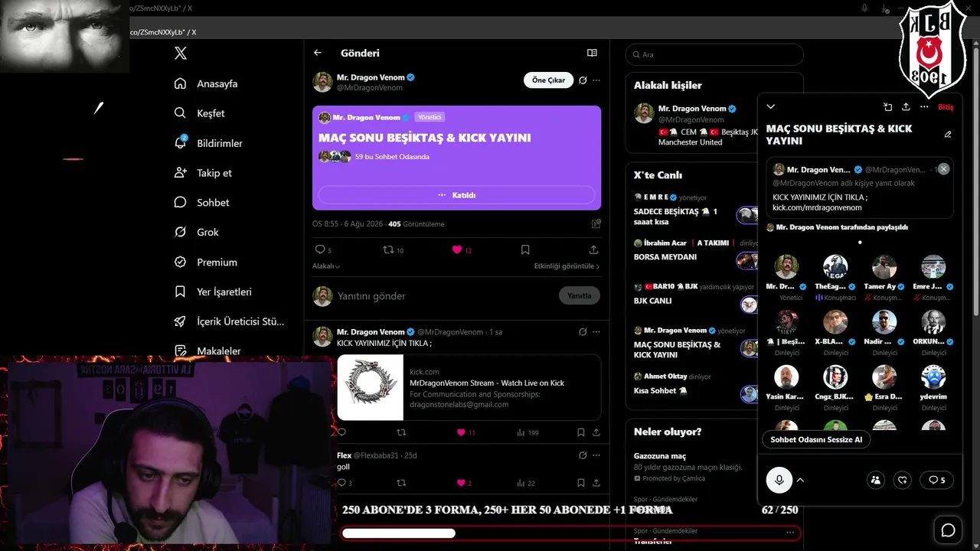Screen dimensions: 980x551
Task: Send a heart reaction in the space
Action: [x=903, y=480]
